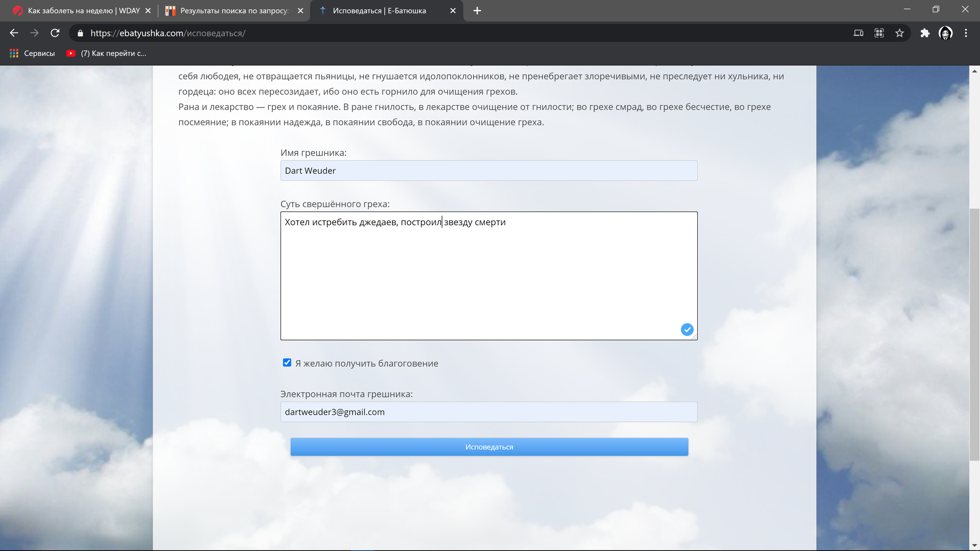Click the Имя грешника input field
The image size is (980, 551).
click(x=489, y=171)
